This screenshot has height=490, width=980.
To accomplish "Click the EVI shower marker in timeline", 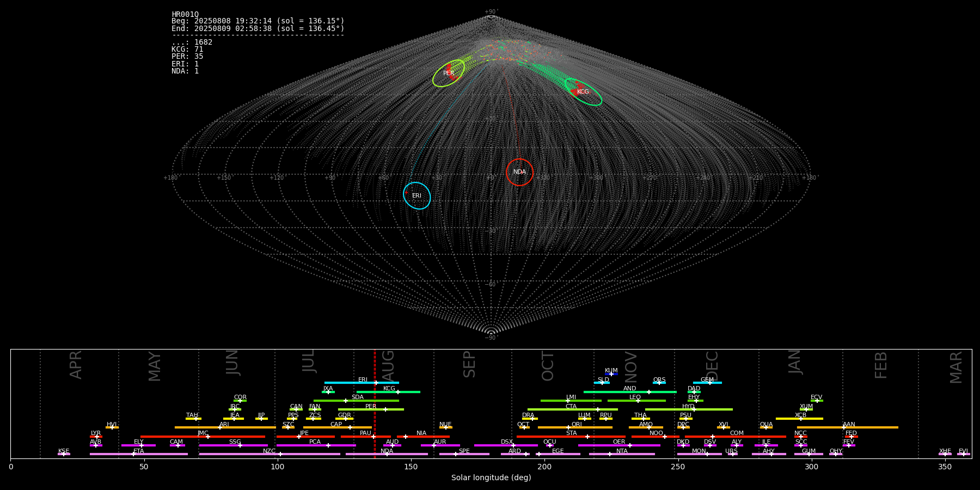I will (963, 454).
